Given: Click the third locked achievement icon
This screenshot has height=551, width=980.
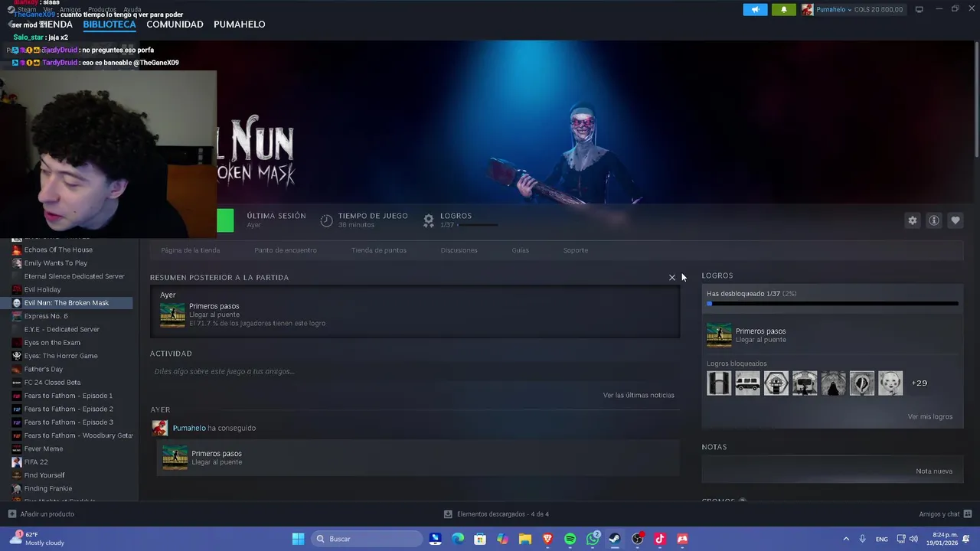Looking at the screenshot, I should (x=776, y=383).
